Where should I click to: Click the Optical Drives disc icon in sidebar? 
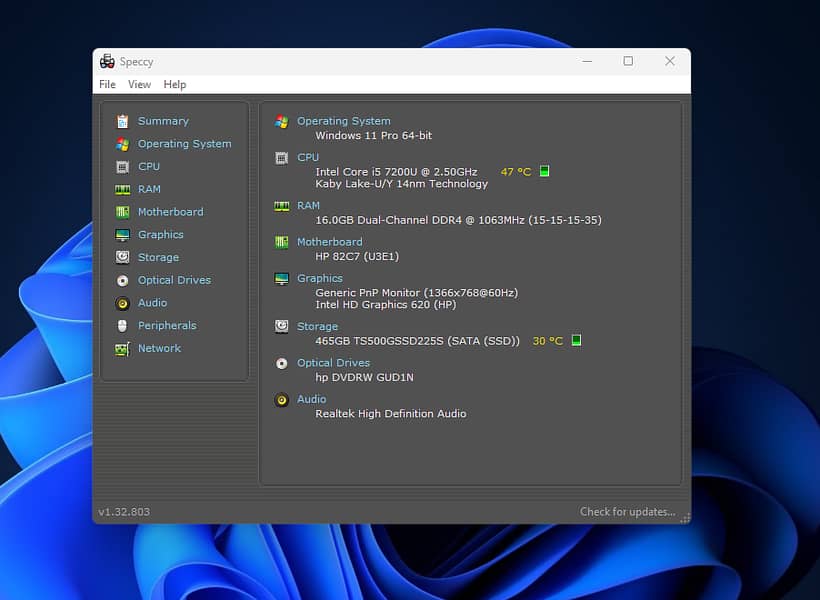[122, 281]
